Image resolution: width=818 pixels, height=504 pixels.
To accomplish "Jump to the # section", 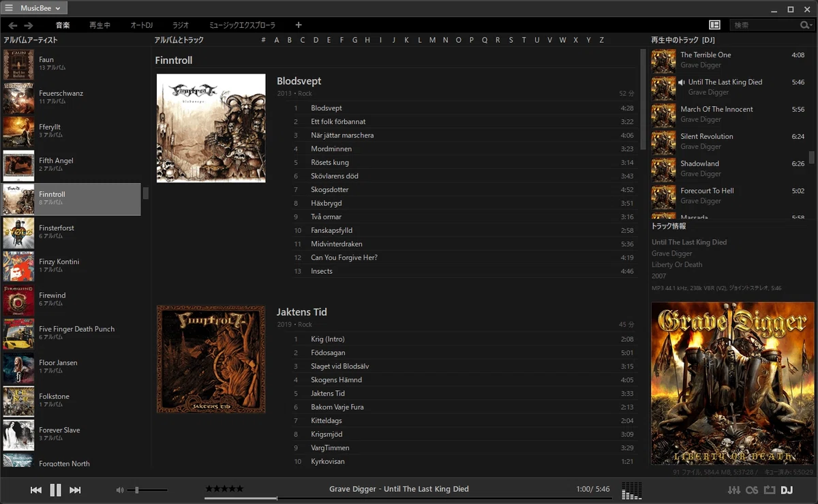I will [264, 40].
